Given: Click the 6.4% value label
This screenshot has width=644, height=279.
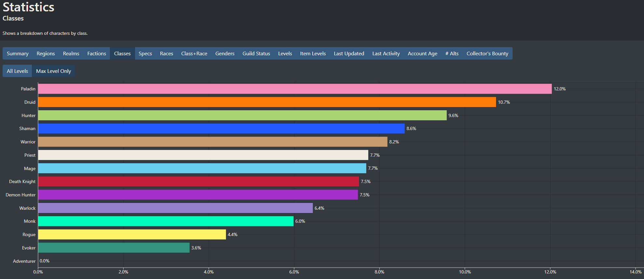Looking at the screenshot, I should click(319, 208).
